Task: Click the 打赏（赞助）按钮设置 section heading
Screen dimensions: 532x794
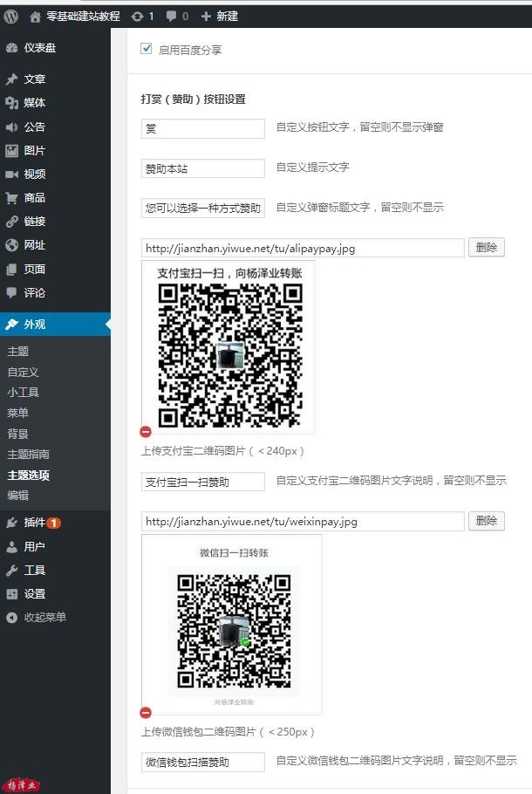Action: (x=193, y=99)
